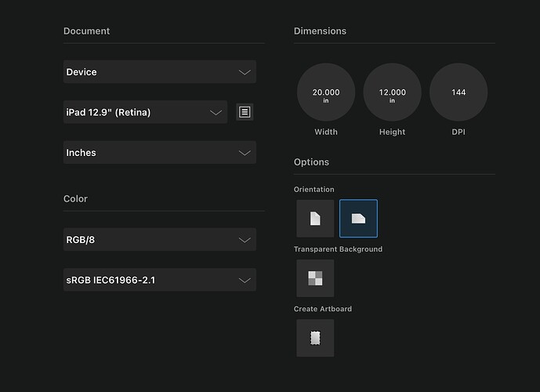Click the chevron arrow on the RGB/8 field
This screenshot has height=392, width=540.
point(245,240)
